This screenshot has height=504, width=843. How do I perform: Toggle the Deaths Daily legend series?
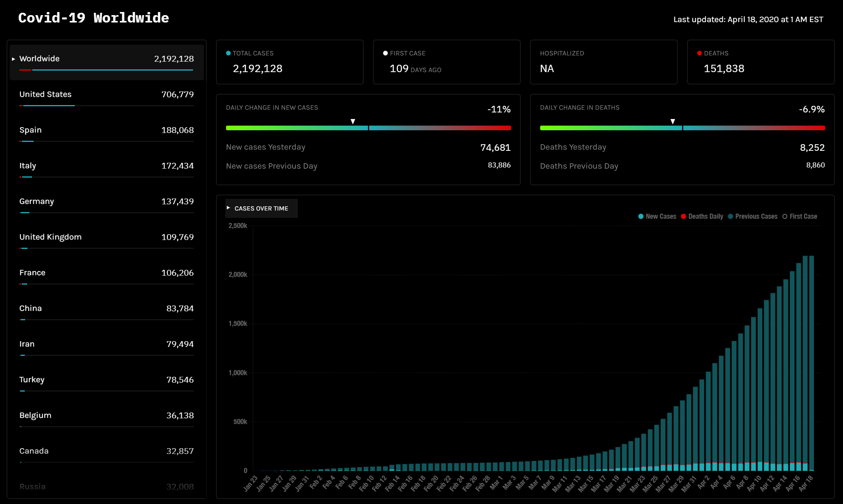[702, 216]
